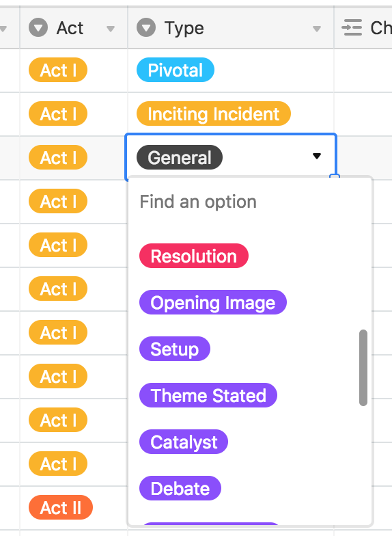Choose the Setup option from list

pyautogui.click(x=175, y=349)
